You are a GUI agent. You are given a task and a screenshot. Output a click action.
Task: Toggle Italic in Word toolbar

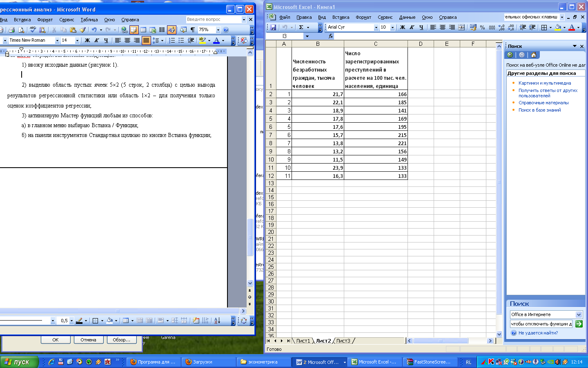click(x=96, y=40)
